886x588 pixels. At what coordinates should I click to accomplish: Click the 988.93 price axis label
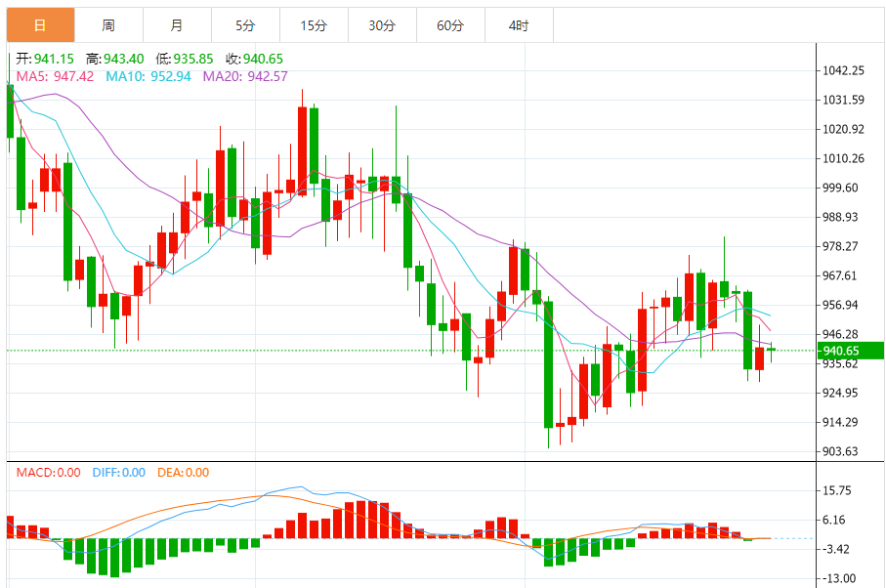(840, 217)
